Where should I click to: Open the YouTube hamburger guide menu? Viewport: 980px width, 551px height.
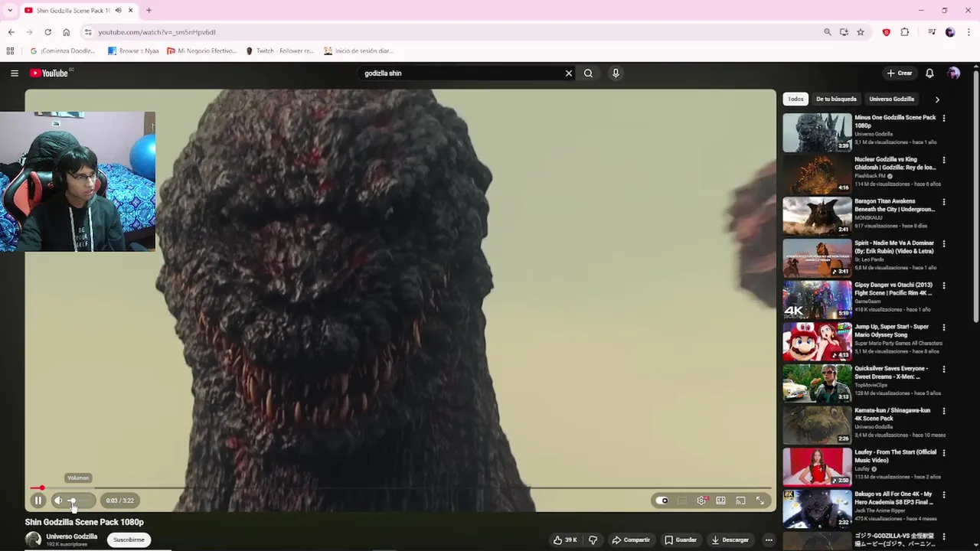click(x=14, y=73)
